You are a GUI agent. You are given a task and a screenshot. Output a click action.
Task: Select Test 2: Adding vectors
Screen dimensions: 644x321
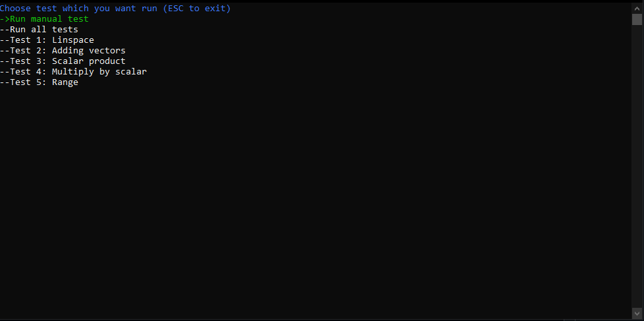pos(63,51)
